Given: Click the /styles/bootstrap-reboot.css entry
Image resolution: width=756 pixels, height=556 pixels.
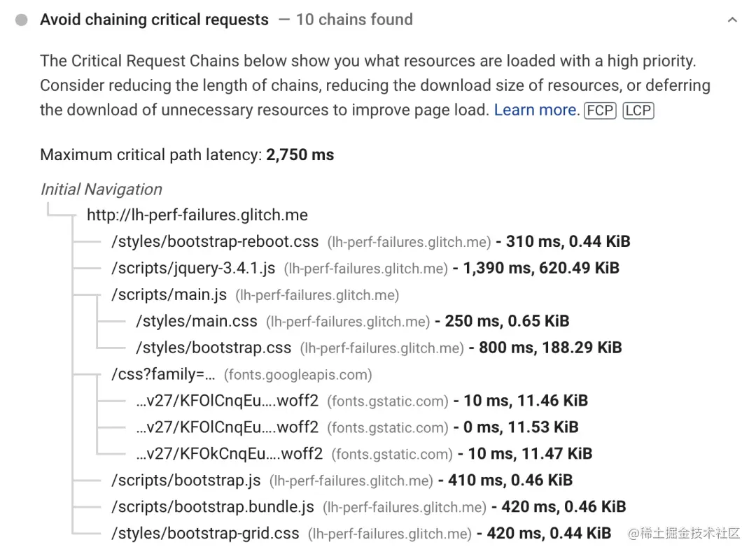Looking at the screenshot, I should [x=215, y=242].
